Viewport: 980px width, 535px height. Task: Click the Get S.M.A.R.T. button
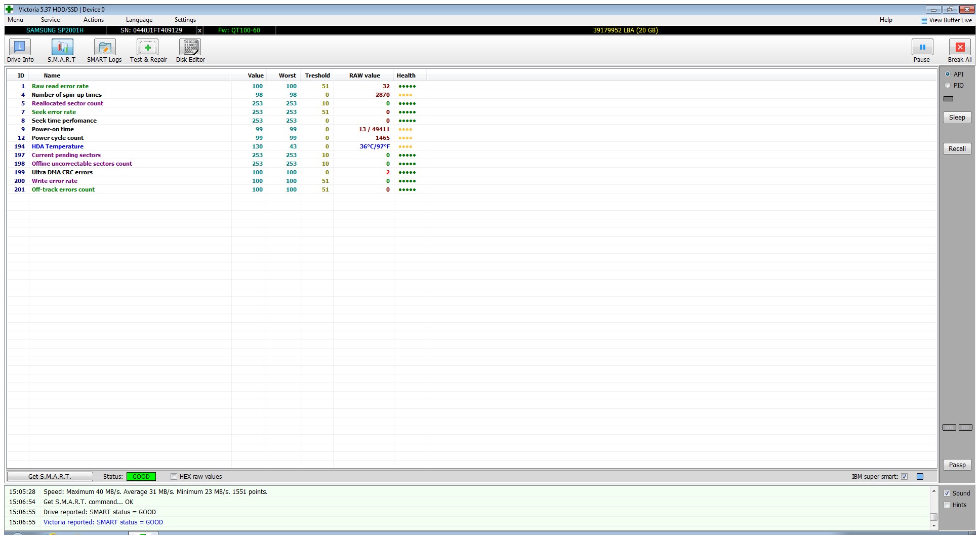[50, 476]
